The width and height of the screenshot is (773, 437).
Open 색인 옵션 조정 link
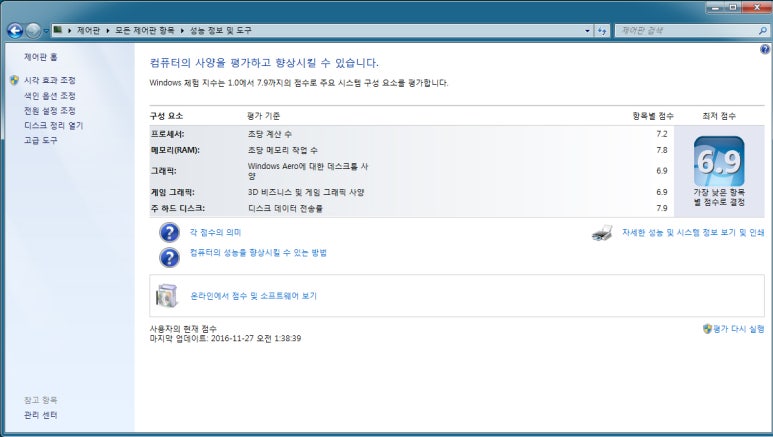click(x=50, y=95)
